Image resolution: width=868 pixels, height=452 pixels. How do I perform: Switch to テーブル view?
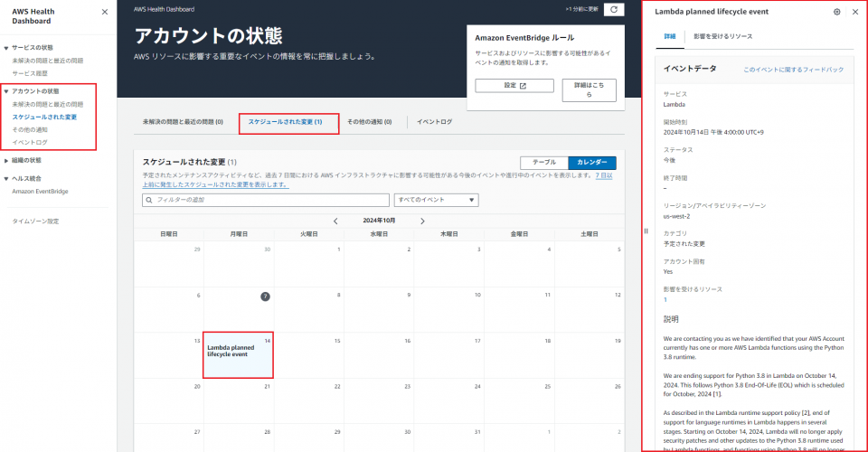544,162
